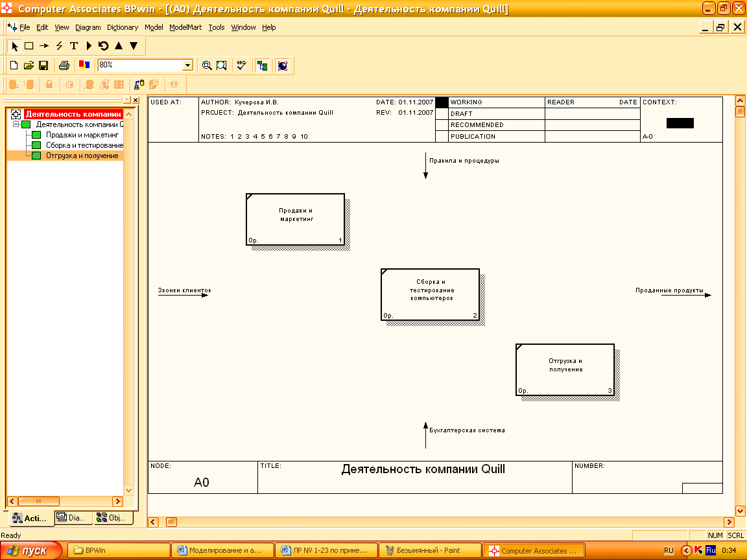Select Отгрузка и получение in tree
747x560 pixels.
point(82,156)
